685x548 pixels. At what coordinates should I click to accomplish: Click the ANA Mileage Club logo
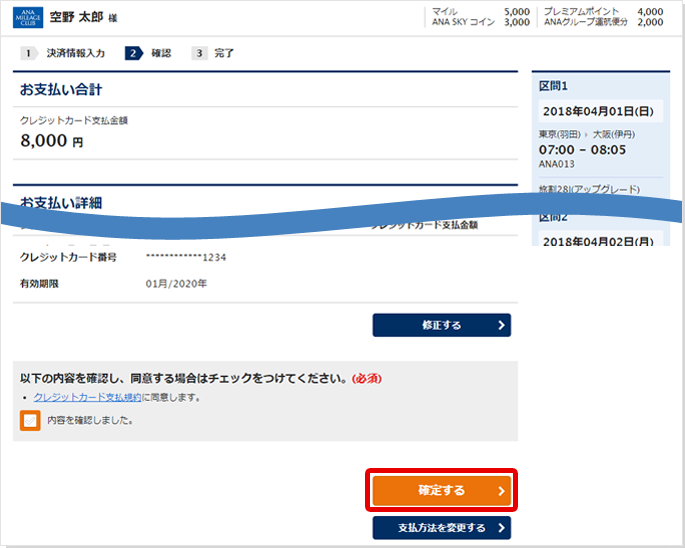[x=29, y=17]
